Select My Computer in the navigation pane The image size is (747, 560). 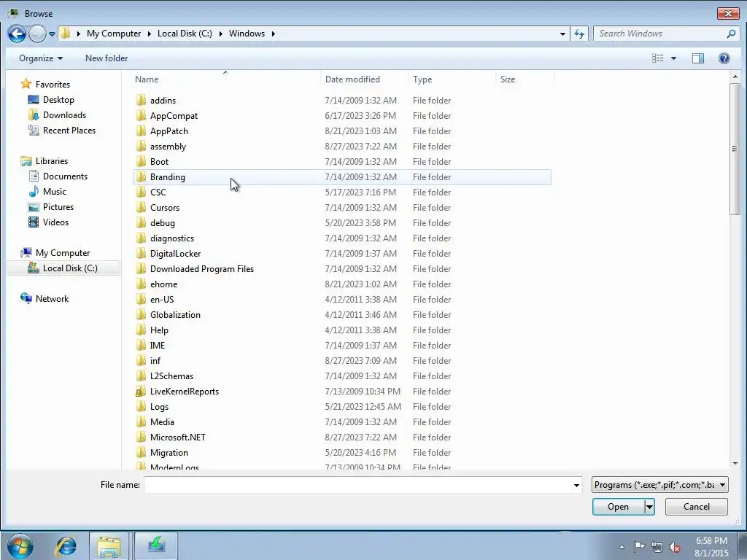coord(63,253)
